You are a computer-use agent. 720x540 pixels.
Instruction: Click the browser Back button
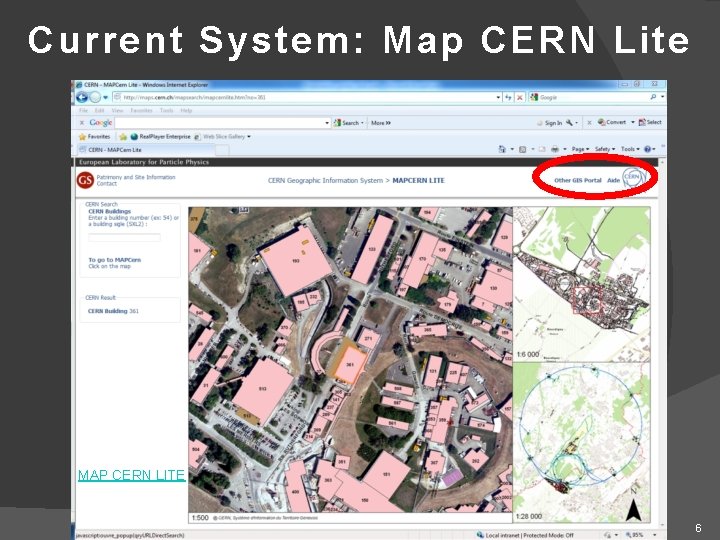[82, 97]
